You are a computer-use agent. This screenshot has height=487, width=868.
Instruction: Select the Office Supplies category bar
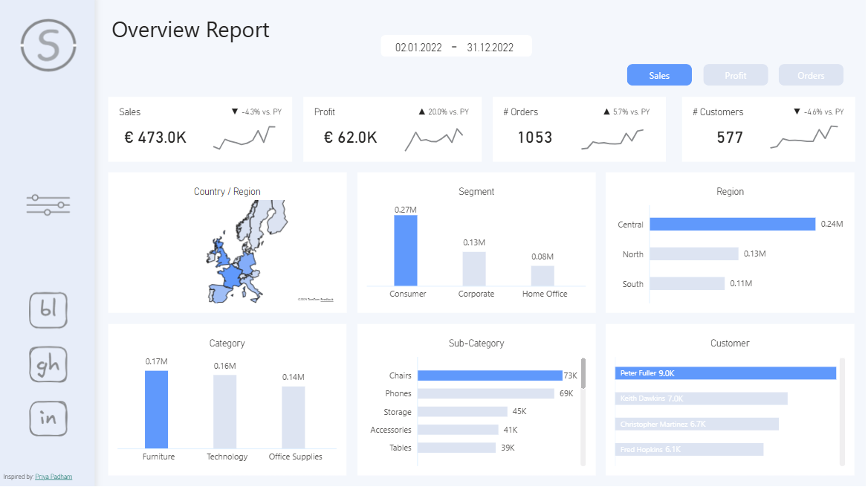pos(294,417)
